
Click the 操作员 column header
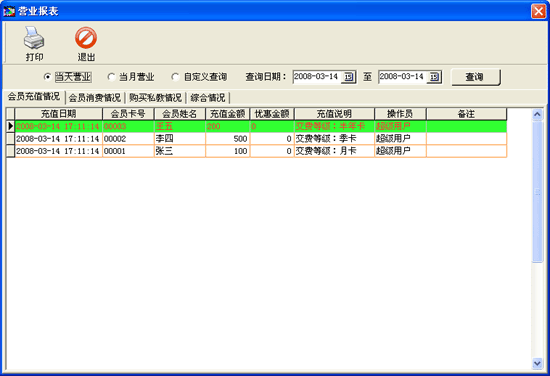pyautogui.click(x=400, y=114)
